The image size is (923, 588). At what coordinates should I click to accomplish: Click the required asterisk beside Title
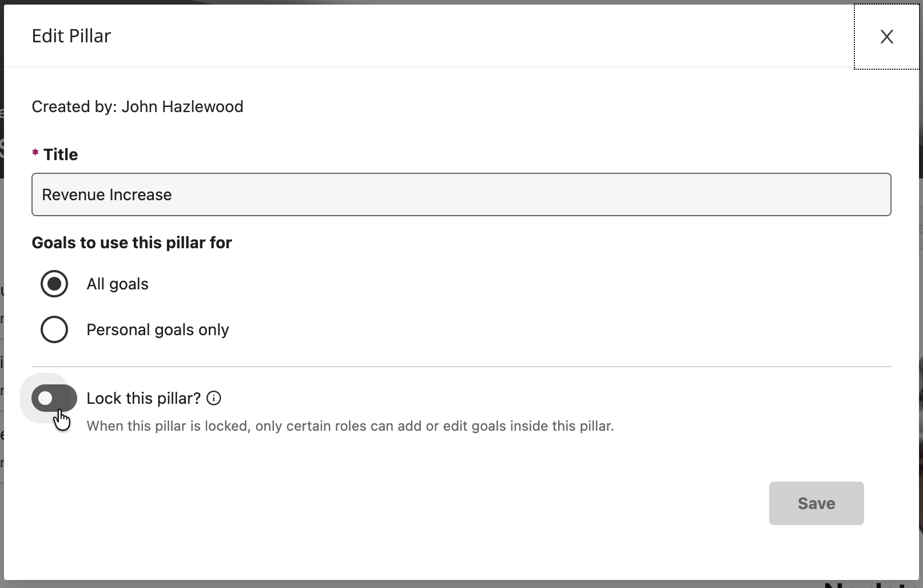pos(35,153)
